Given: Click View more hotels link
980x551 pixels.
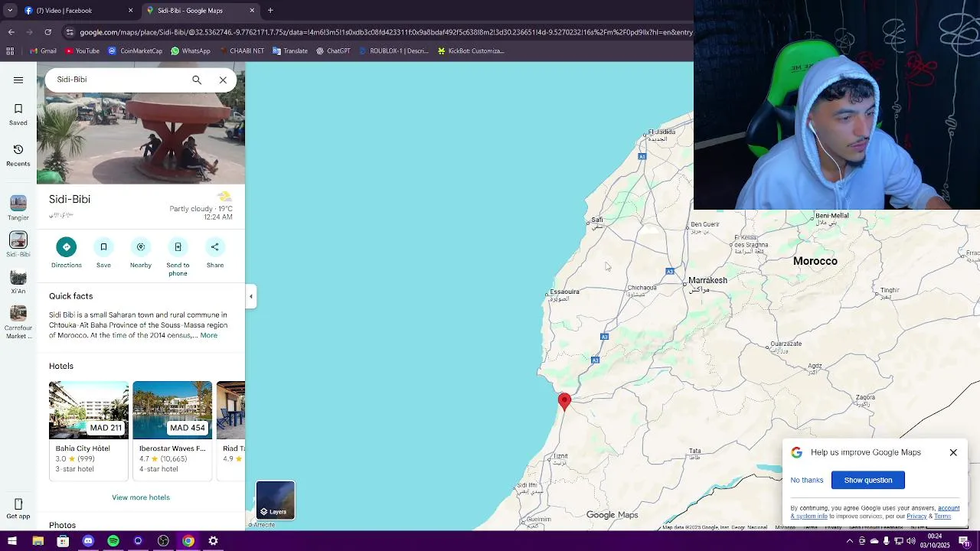Looking at the screenshot, I should click(x=141, y=497).
